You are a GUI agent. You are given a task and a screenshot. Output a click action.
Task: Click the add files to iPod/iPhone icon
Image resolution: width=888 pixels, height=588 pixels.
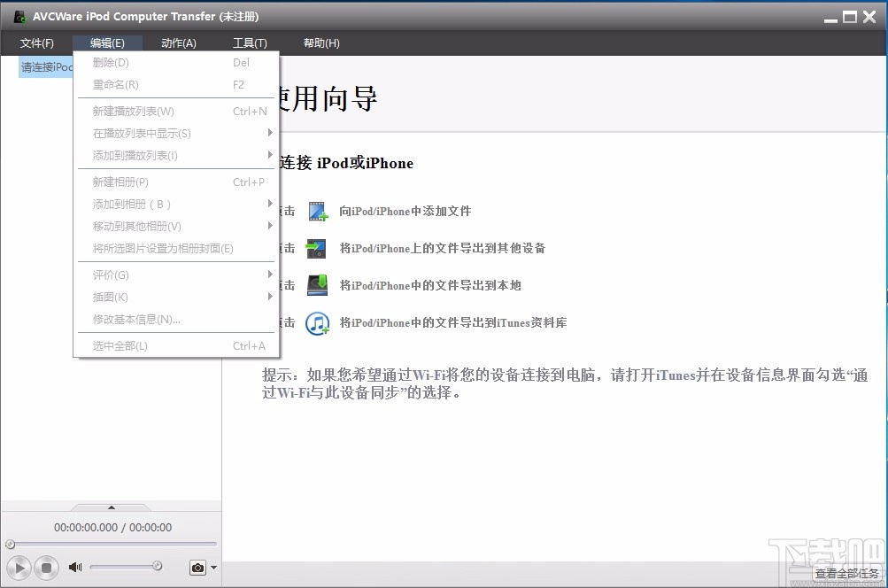coord(319,211)
